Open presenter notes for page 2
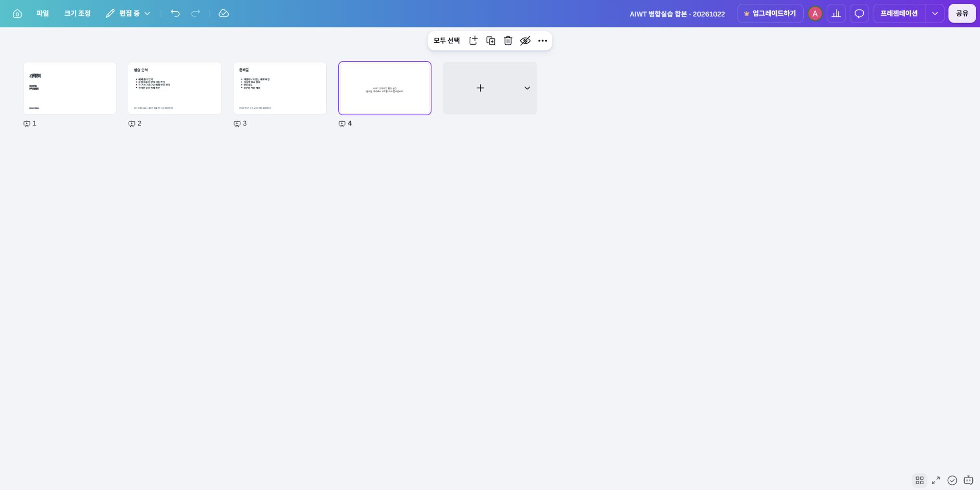980x490 pixels. 132,123
